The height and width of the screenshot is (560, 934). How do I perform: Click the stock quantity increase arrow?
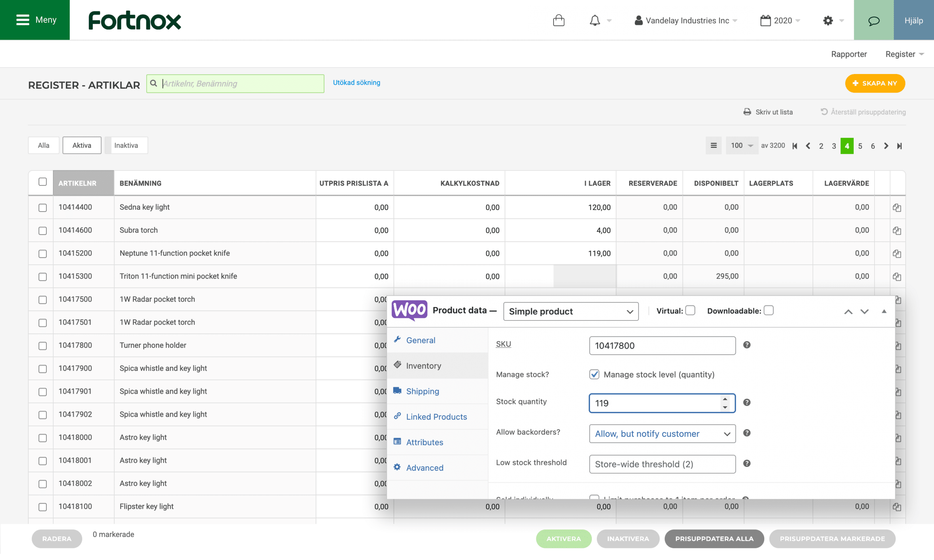pyautogui.click(x=725, y=399)
